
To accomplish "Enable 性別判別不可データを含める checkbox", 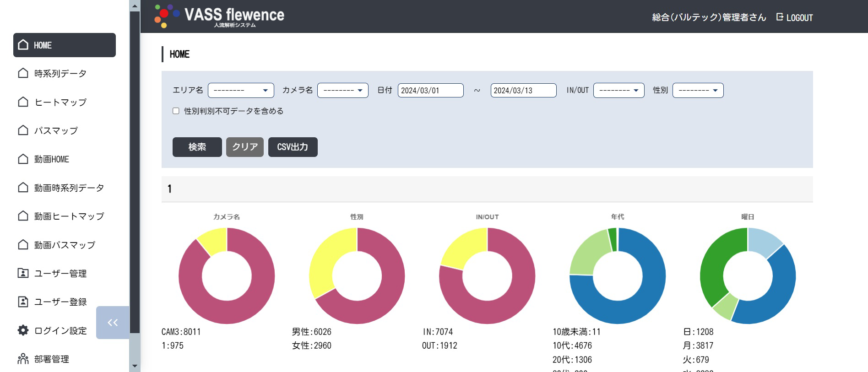I will point(176,111).
